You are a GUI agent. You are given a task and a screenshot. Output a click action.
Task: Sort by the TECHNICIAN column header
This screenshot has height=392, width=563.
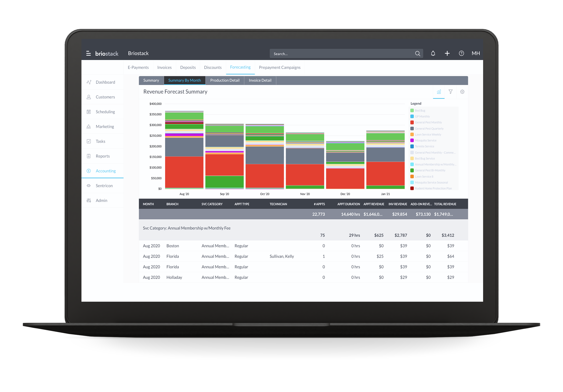click(278, 204)
